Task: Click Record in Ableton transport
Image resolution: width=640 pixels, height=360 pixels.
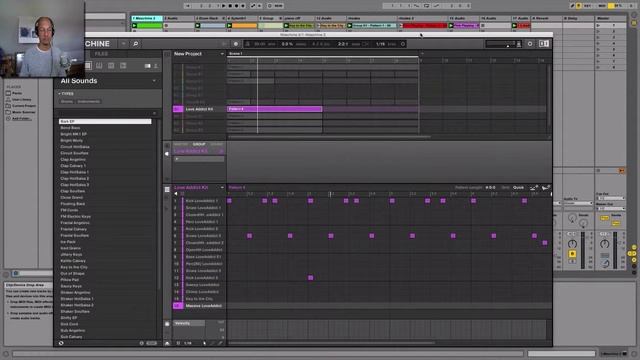Action: 237,6
